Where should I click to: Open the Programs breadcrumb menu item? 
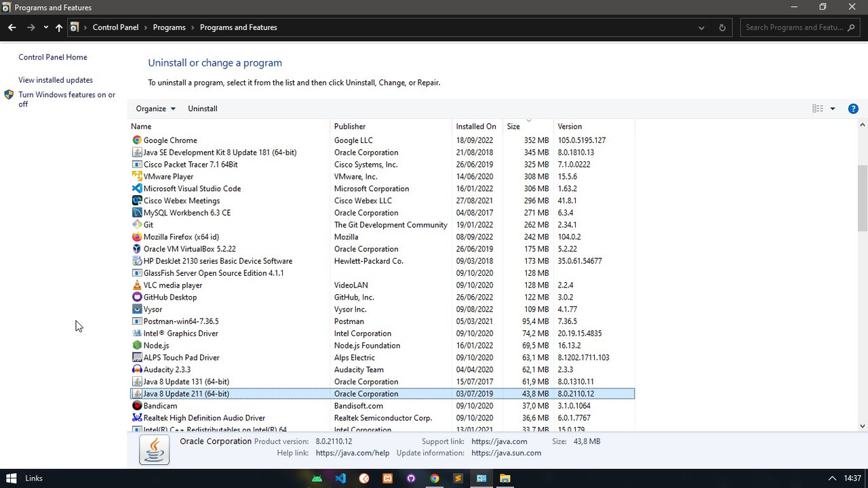170,27
